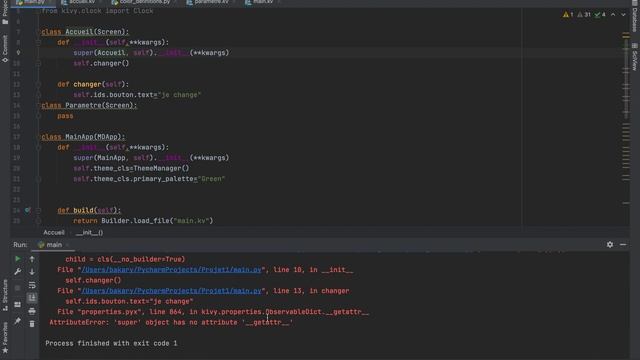Collapse class Accueil fold marker at line 7

click(39, 32)
